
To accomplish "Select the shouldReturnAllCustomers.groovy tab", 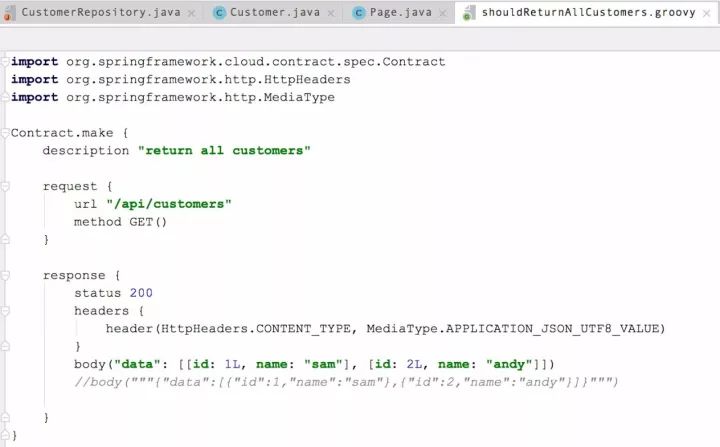I will 588,12.
